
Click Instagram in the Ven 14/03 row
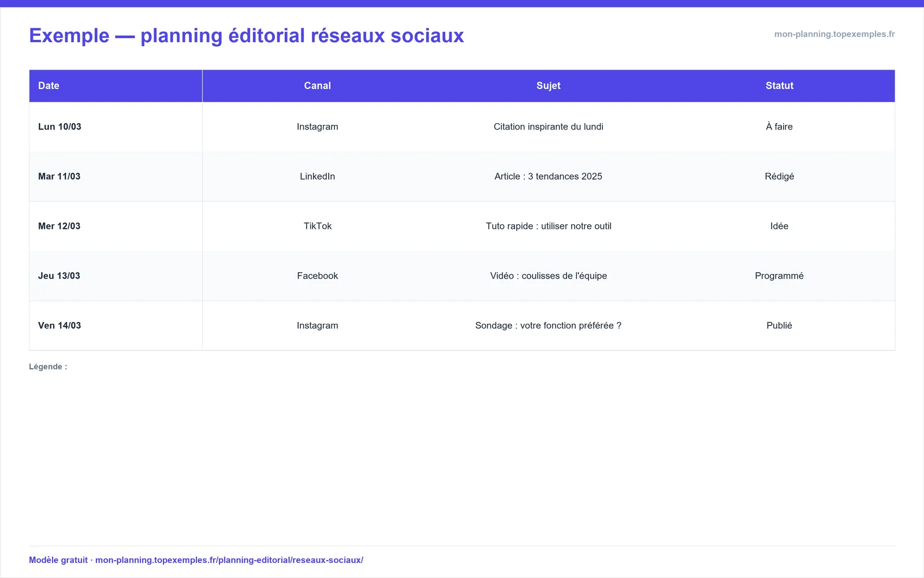pyautogui.click(x=318, y=325)
